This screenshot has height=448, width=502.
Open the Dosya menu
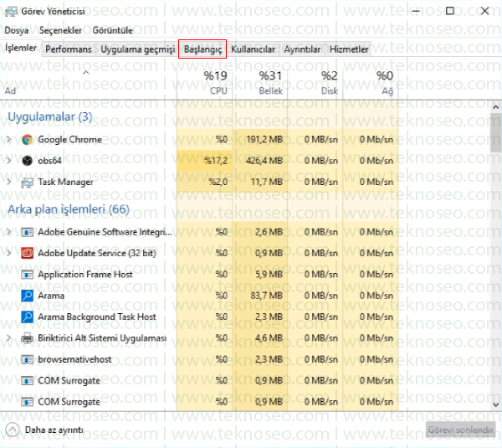[17, 30]
